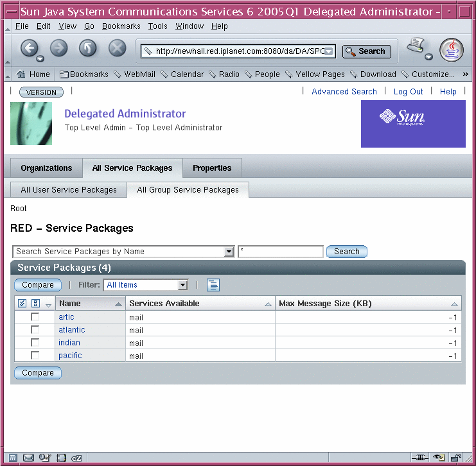This screenshot has width=476, height=466.
Task: Stop loading with the Stop icon
Action: [117, 48]
